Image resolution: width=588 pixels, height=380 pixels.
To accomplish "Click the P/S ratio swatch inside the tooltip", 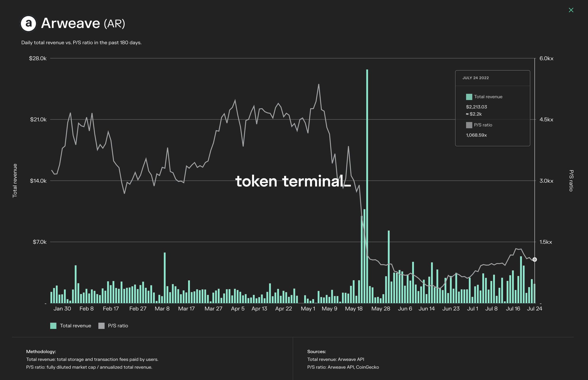I will coord(469,125).
